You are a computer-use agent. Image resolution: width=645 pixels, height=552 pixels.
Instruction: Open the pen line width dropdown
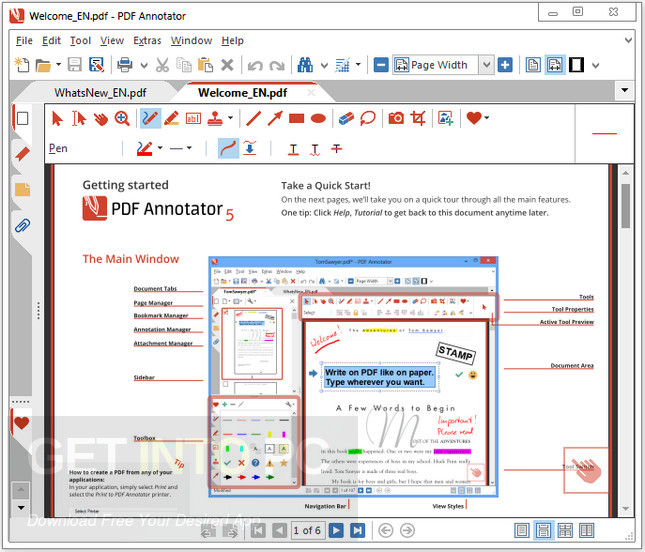(189, 148)
